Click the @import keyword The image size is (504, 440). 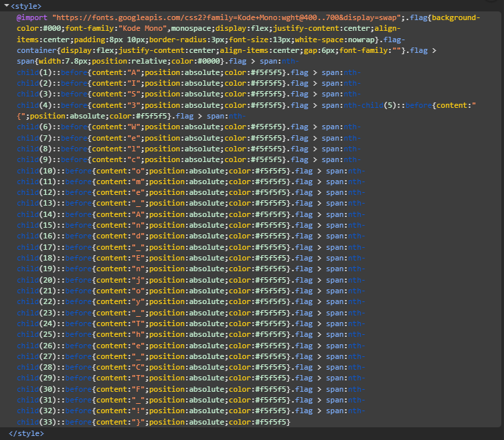(32, 17)
